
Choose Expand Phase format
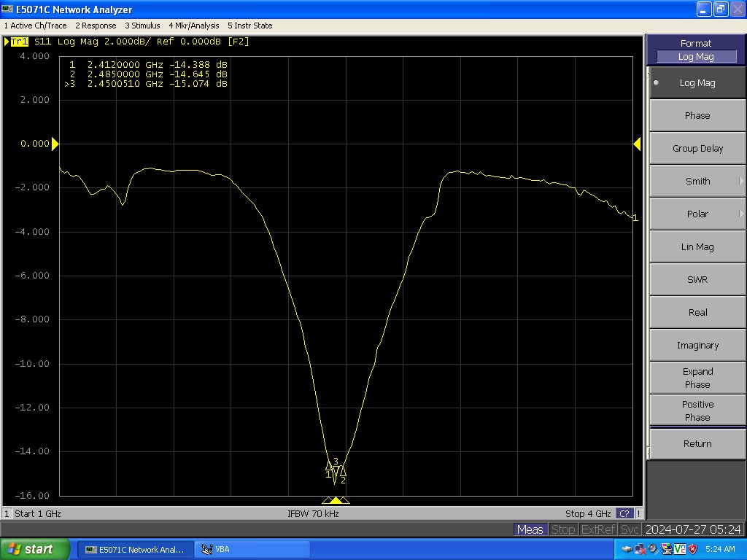[x=697, y=378]
